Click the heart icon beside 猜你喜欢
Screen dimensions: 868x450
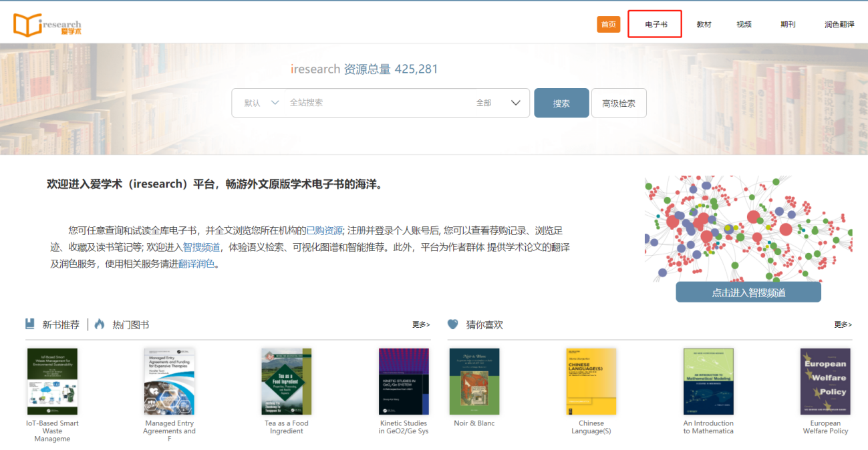pos(453,324)
